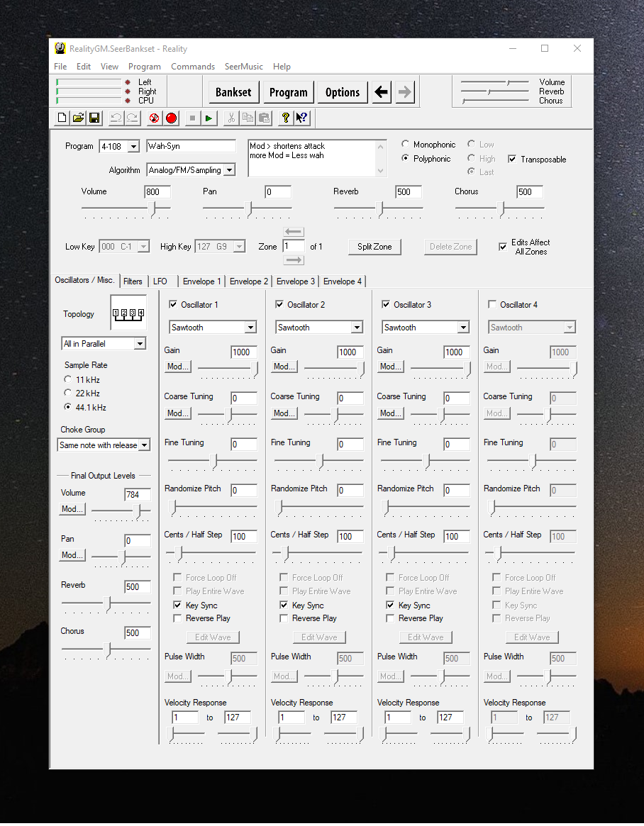This screenshot has width=644, height=826.
Task: Open the Algorithm dropdown
Action: [229, 170]
